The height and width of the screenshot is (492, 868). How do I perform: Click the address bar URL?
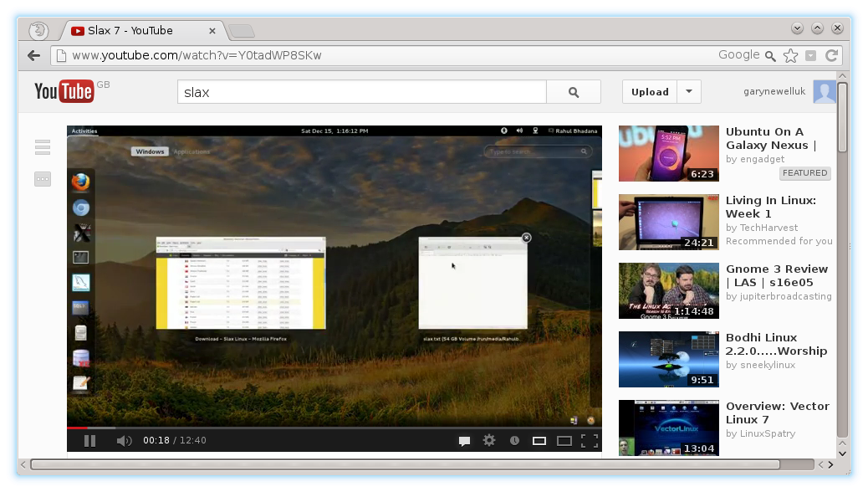[x=197, y=55]
